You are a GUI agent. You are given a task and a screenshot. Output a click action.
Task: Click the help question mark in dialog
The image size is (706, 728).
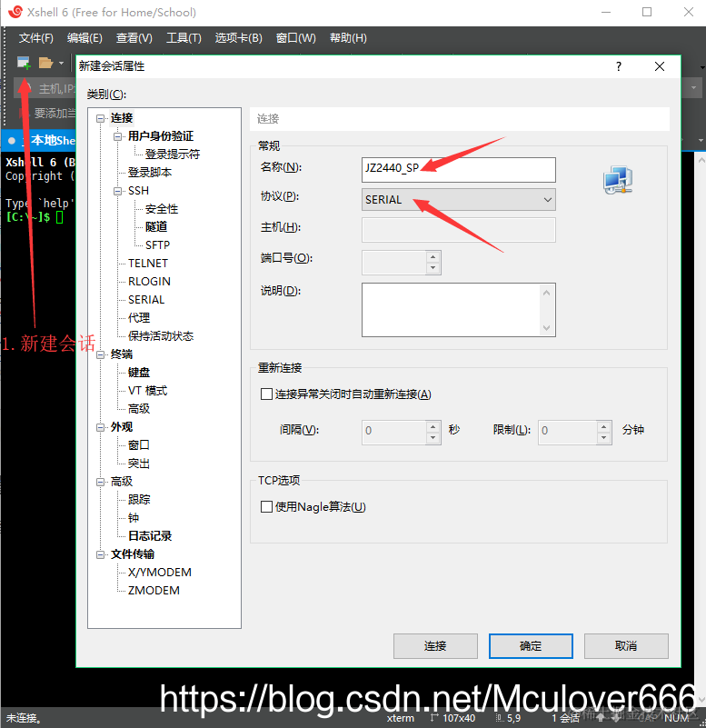pyautogui.click(x=618, y=66)
